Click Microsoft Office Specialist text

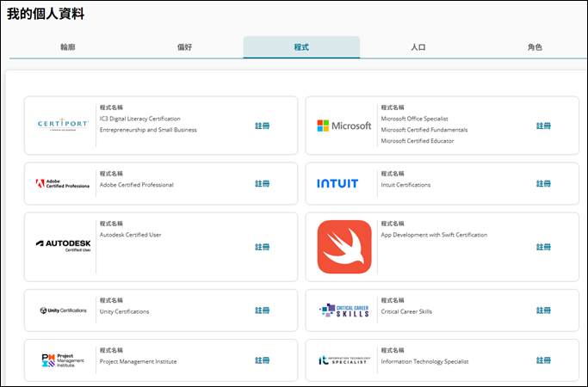(x=414, y=119)
